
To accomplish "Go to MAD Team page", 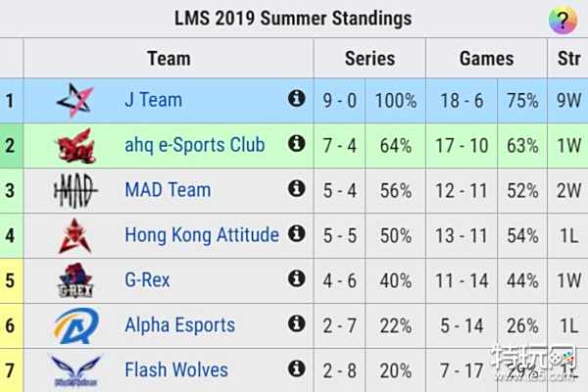I will (x=168, y=189).
